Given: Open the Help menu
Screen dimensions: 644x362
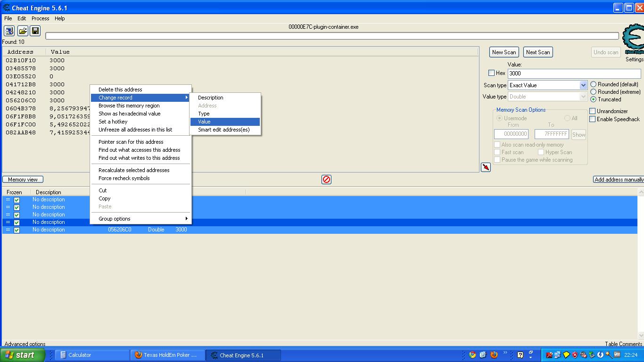Looking at the screenshot, I should [59, 18].
